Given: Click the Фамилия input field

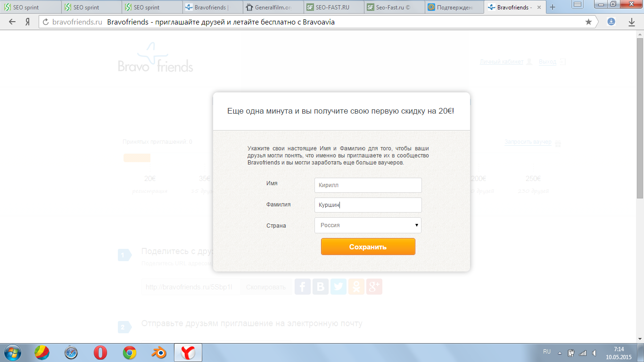Looking at the screenshot, I should click(x=368, y=205).
